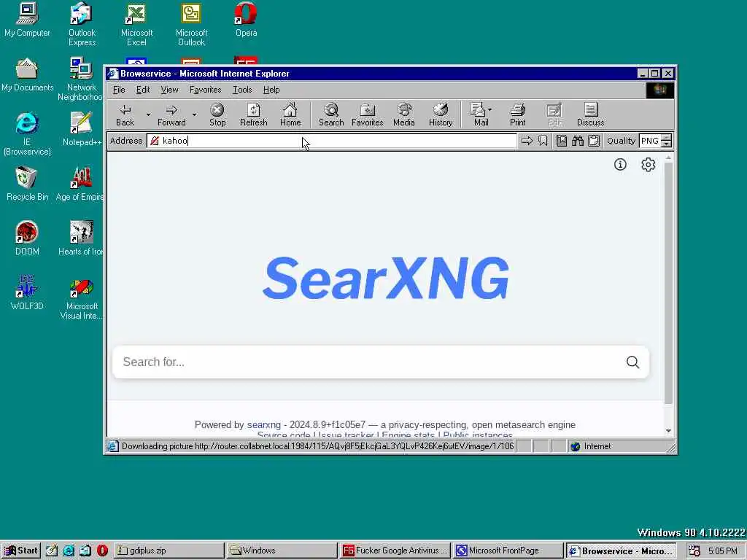This screenshot has height=560, width=747.
Task: Open the Start menu
Action: pyautogui.click(x=21, y=551)
